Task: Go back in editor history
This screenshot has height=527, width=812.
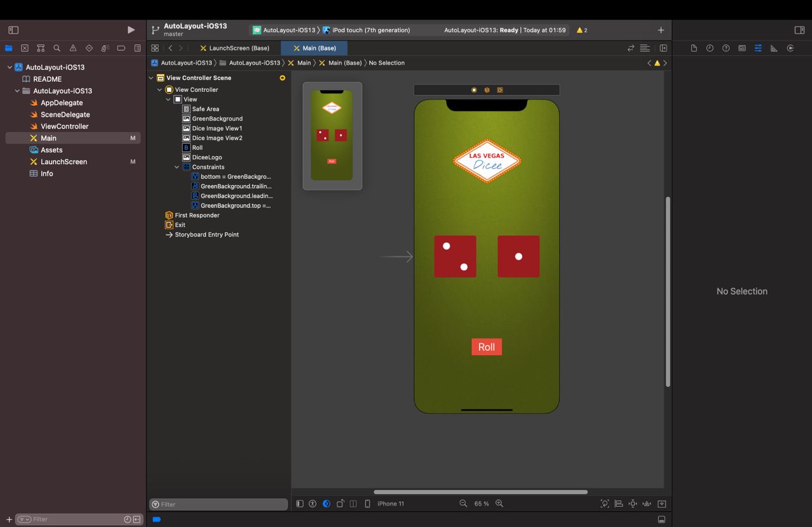Action: click(171, 48)
